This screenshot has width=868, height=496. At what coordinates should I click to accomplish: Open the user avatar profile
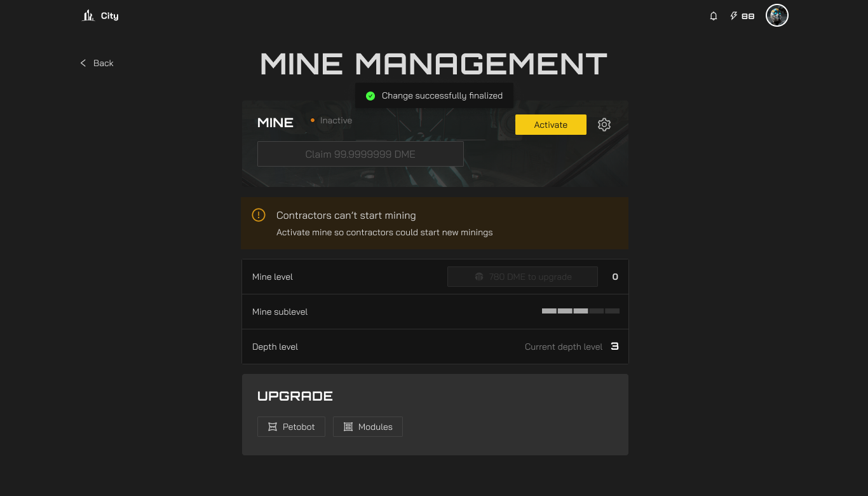(777, 15)
